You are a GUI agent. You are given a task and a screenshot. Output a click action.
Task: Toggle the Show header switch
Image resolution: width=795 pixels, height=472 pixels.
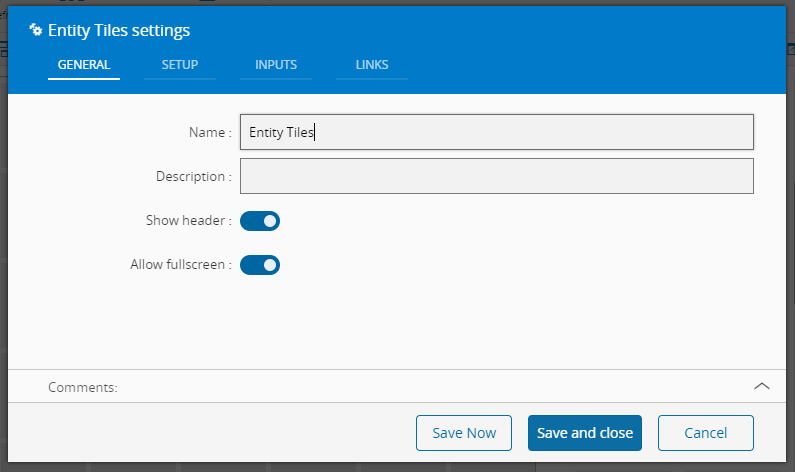coord(260,221)
